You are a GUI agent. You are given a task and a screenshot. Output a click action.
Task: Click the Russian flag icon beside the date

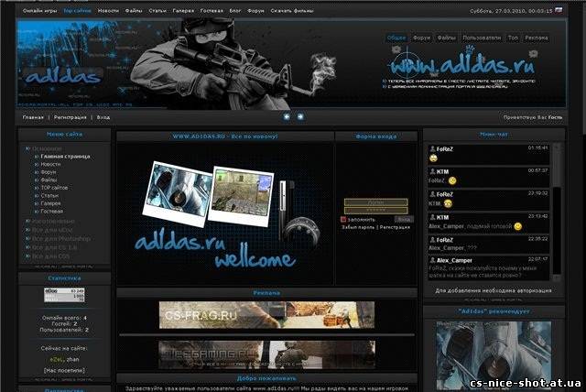(x=559, y=10)
